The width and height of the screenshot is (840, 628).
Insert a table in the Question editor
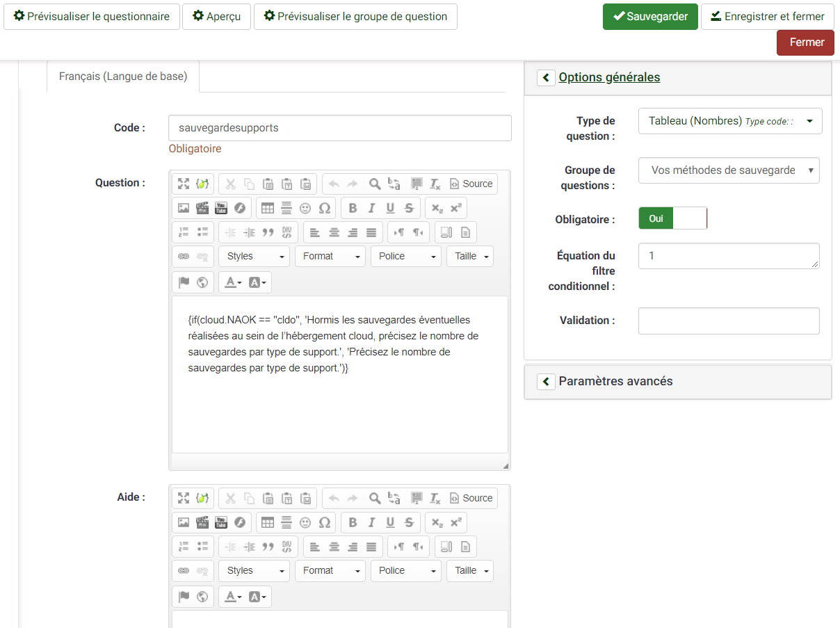click(267, 208)
